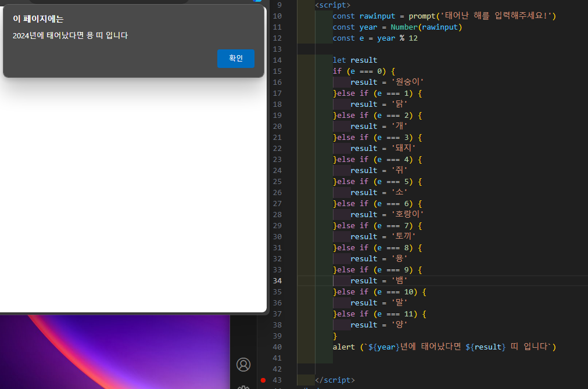Click the '}else if (e === 10) {' line
The width and height of the screenshot is (588, 389).
pos(379,292)
